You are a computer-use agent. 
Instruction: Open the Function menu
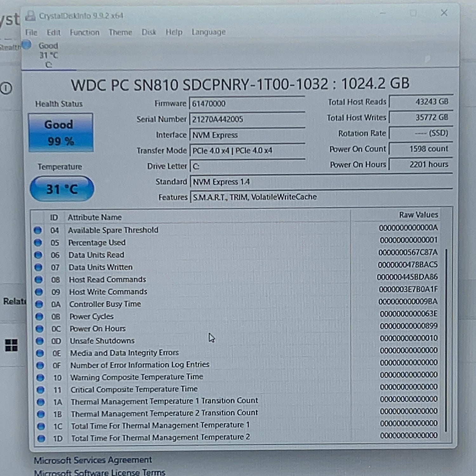[84, 32]
